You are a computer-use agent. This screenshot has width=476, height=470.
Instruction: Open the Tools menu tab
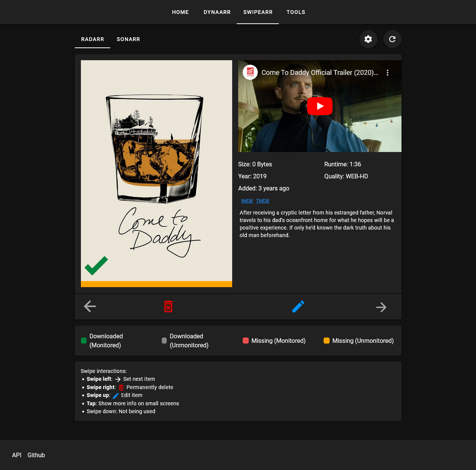[296, 12]
